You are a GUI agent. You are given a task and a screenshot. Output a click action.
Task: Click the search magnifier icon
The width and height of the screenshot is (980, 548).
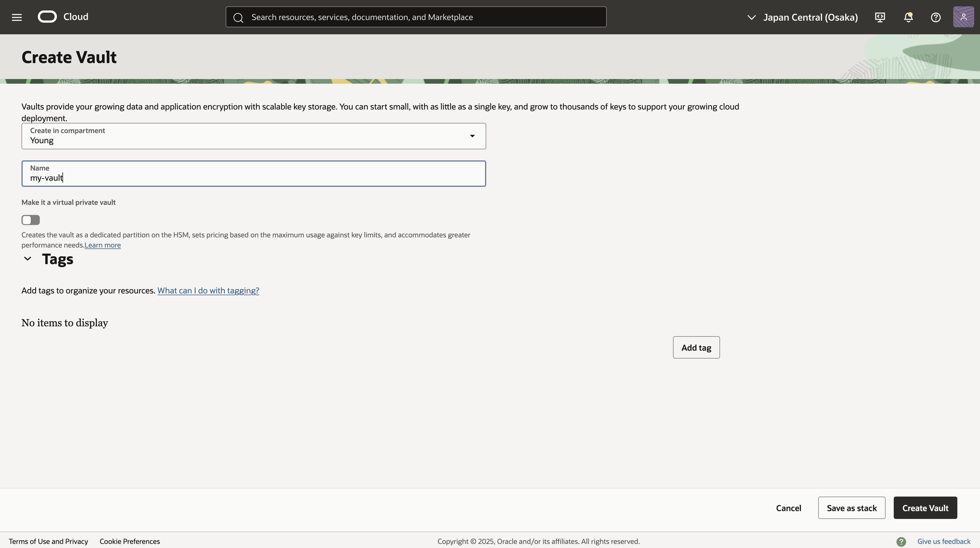pos(238,17)
